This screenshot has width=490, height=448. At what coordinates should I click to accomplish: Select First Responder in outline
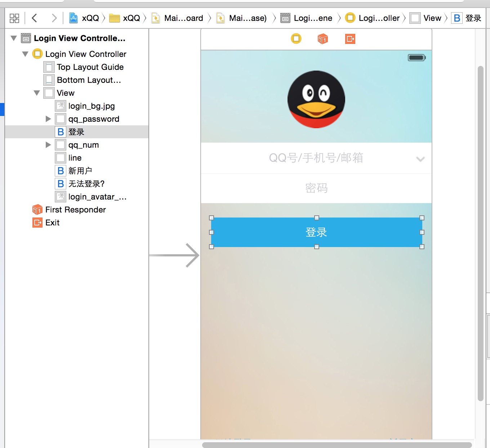pos(77,210)
